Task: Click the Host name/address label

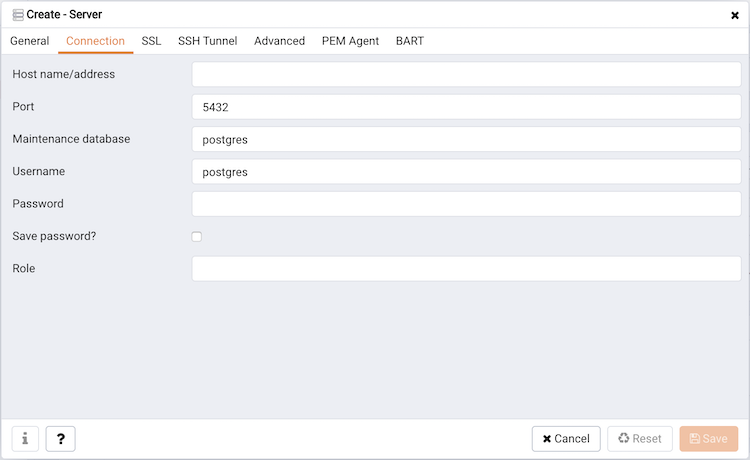Action: (x=64, y=74)
